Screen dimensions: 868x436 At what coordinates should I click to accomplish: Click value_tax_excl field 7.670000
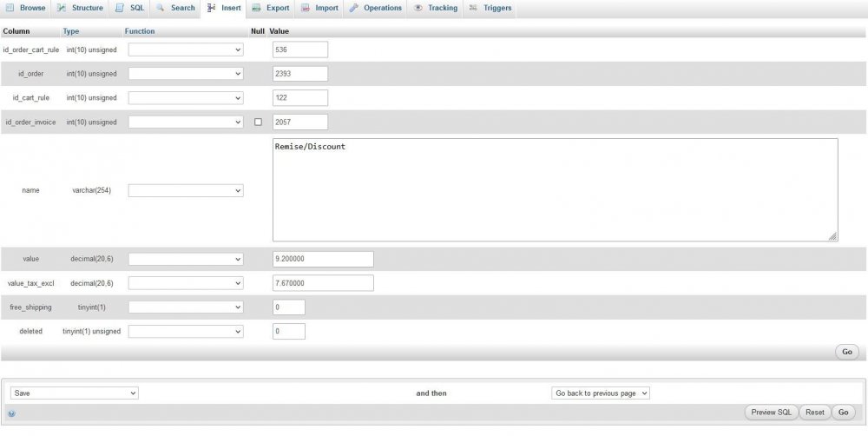click(323, 283)
